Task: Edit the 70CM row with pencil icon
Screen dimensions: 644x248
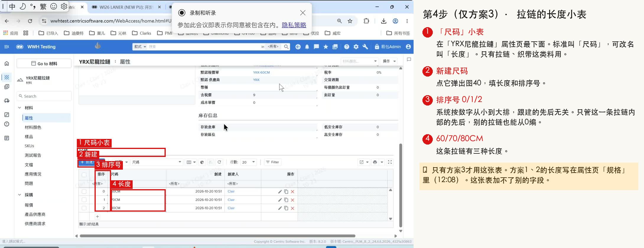Action: (x=280, y=200)
